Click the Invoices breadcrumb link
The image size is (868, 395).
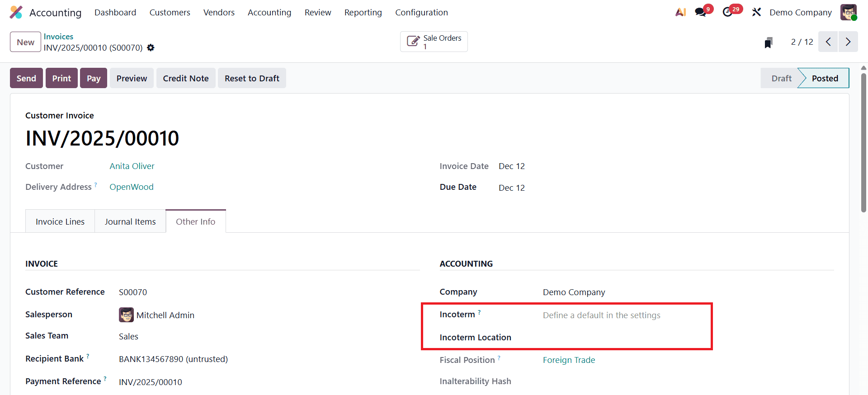(x=58, y=37)
